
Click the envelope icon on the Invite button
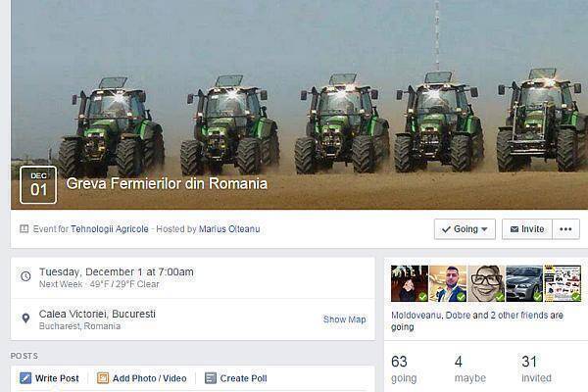(514, 229)
